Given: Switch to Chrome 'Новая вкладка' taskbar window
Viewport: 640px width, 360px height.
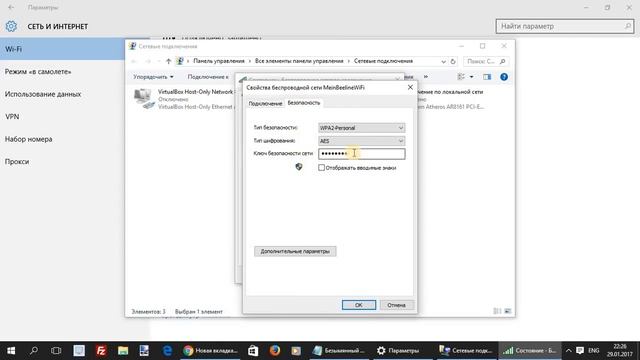Looking at the screenshot, I should coord(211,351).
